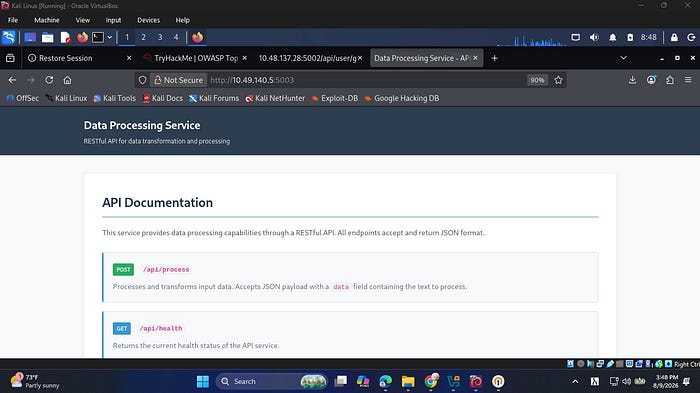The height and width of the screenshot is (393, 700).
Task: Open the Kali Docs bookmark
Action: 162,98
